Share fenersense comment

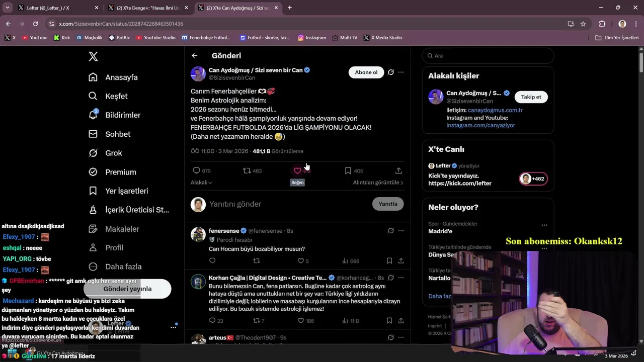(x=401, y=261)
